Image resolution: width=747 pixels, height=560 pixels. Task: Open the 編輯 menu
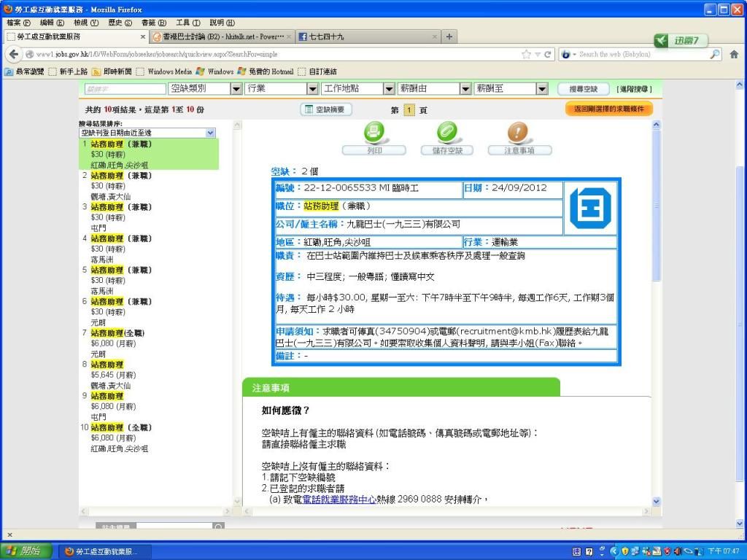click(x=52, y=23)
